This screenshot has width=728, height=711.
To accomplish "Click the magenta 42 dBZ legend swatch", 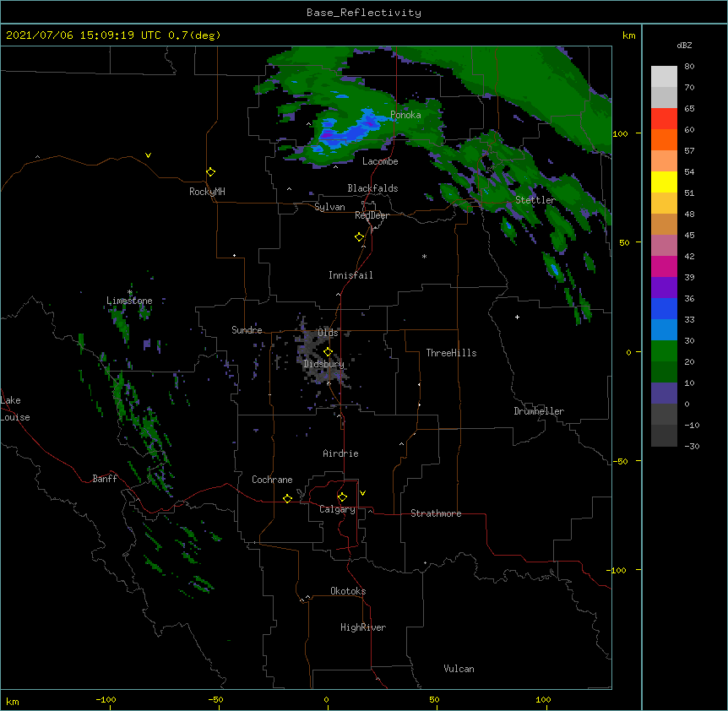I will pos(664,266).
